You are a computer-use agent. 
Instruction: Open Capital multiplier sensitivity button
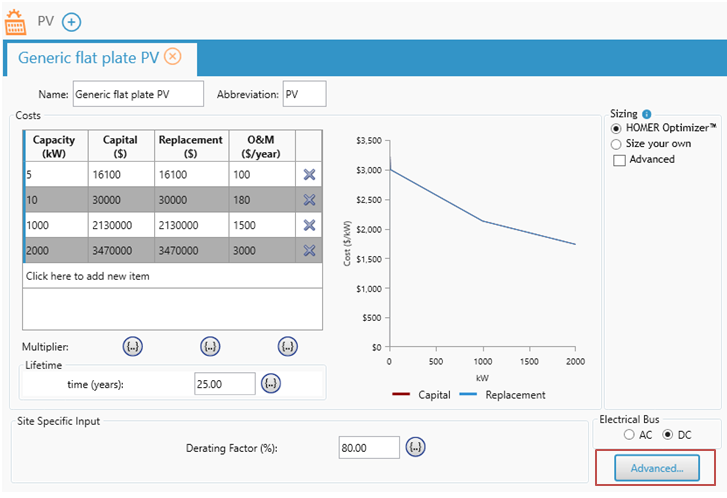133,346
